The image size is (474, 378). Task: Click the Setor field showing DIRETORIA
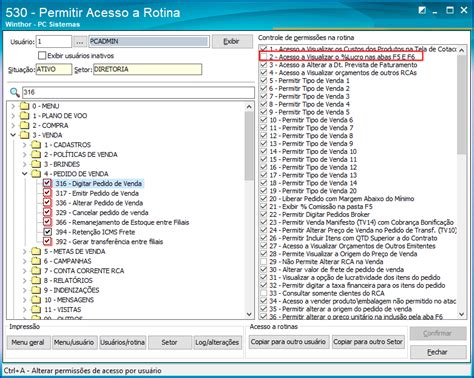(147, 69)
